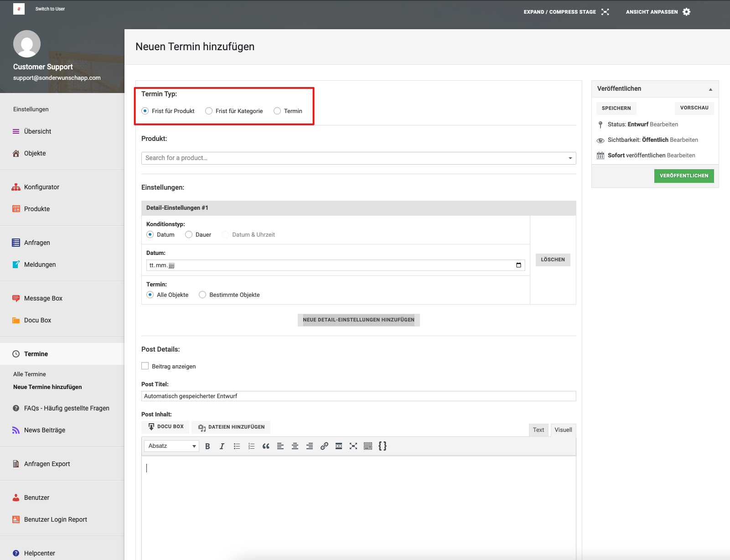Screen dimensions: 730x560
Task: Center align text in the editor
Action: [295, 446]
